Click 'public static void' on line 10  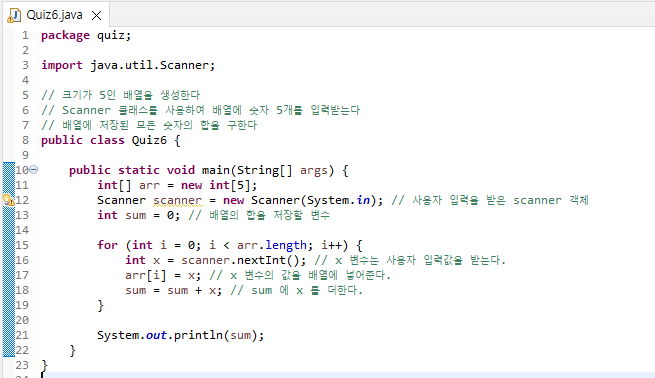pyautogui.click(x=132, y=170)
